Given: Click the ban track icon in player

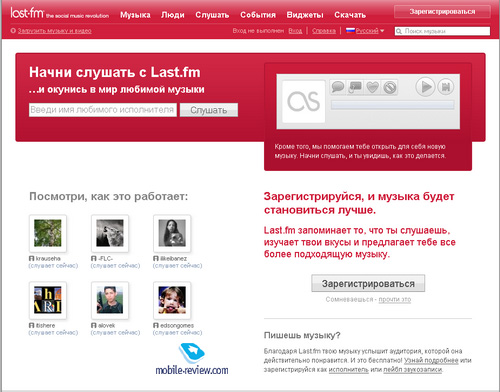Looking at the screenshot, I should (390, 87).
